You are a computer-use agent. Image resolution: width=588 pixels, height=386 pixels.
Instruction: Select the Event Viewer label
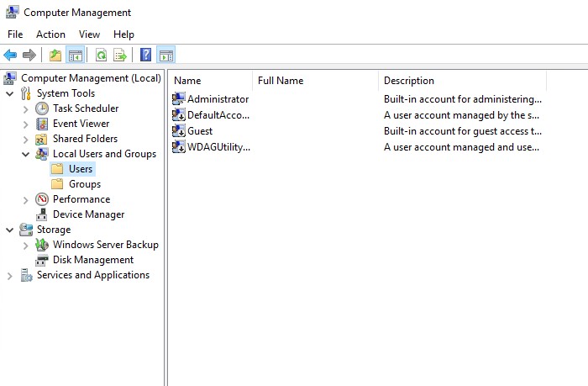(81, 124)
